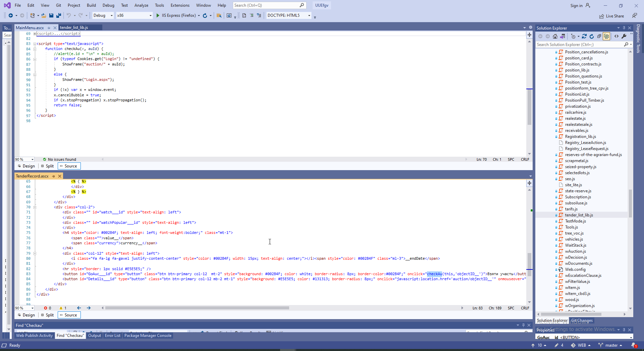
Task: Open the Debug configuration dropdown
Action: click(103, 15)
